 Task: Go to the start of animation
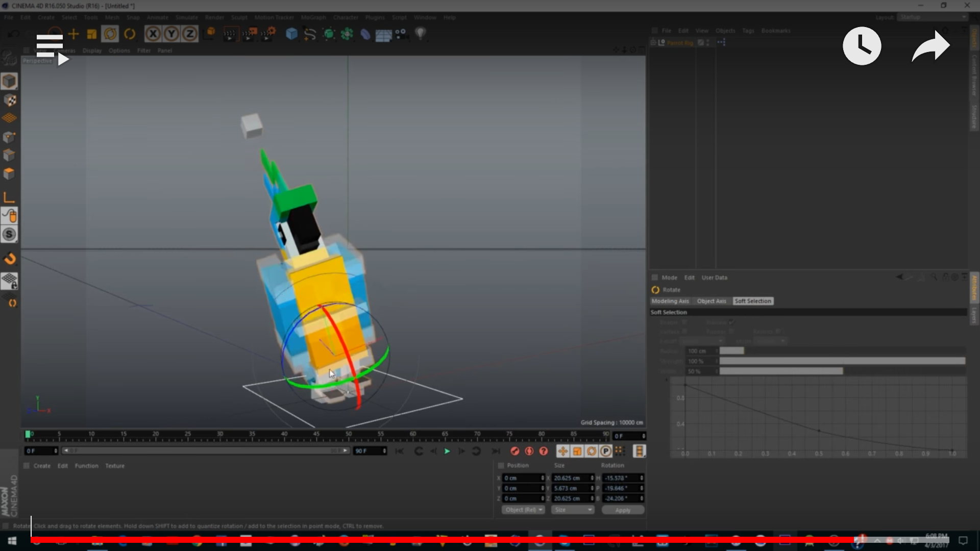point(400,451)
